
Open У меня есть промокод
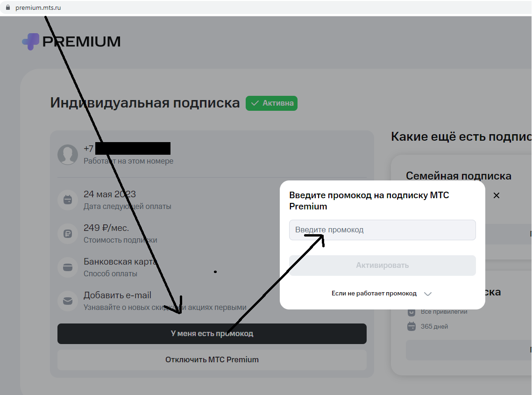pos(212,334)
